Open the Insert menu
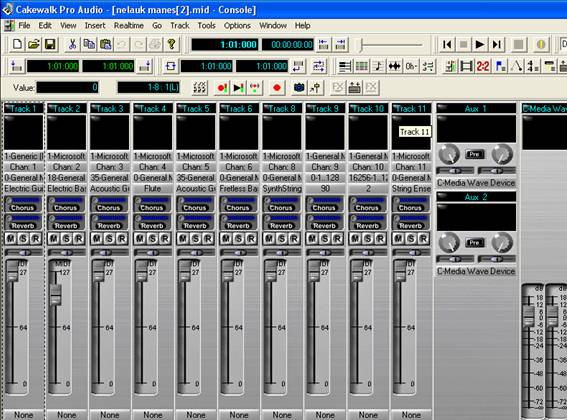This screenshot has height=420, width=567. 95,26
